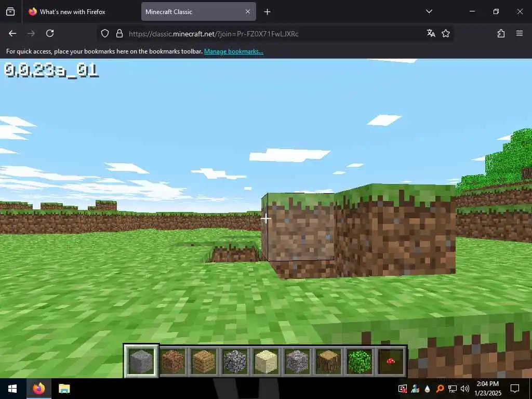Select the wooden planks block in hotbar
The height and width of the screenshot is (399, 532).
point(204,362)
